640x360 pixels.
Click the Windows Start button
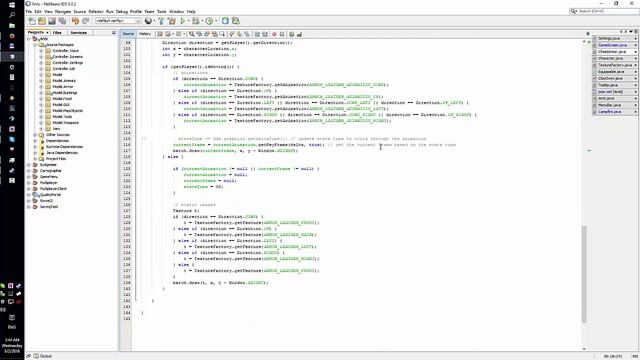pyautogui.click(x=12, y=5)
